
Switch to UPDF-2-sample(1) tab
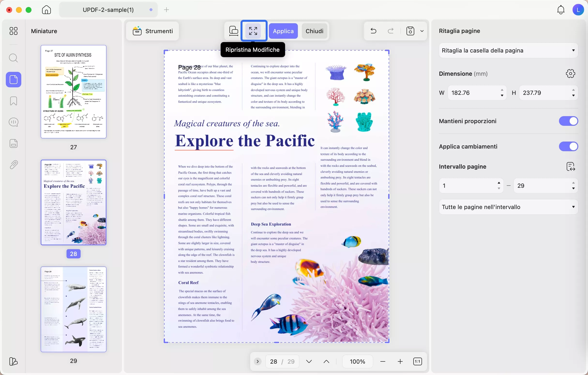click(x=108, y=10)
